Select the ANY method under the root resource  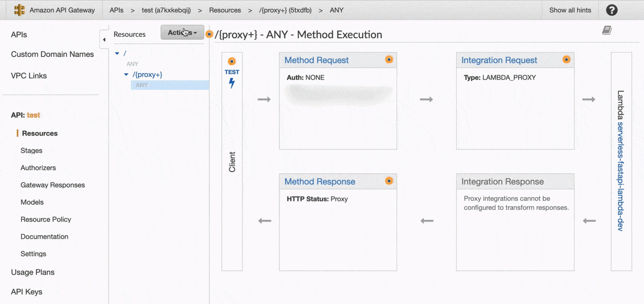(132, 64)
